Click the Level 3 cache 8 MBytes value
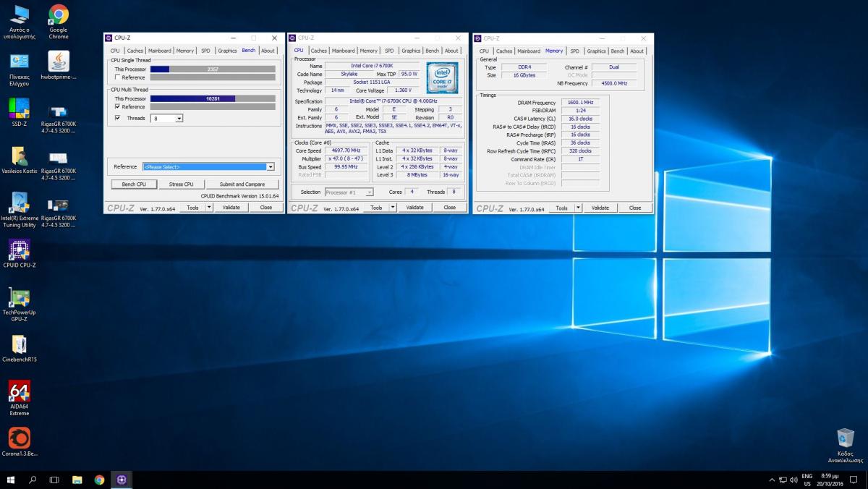This screenshot has height=489, width=868. pos(417,174)
